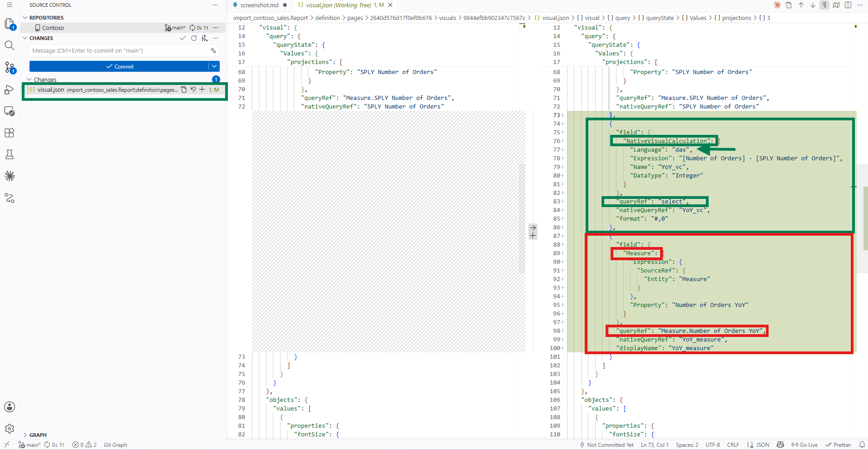Click the commit checkmark in the CHANGES header
Viewport: 868px width, 450px height.
coord(183,38)
